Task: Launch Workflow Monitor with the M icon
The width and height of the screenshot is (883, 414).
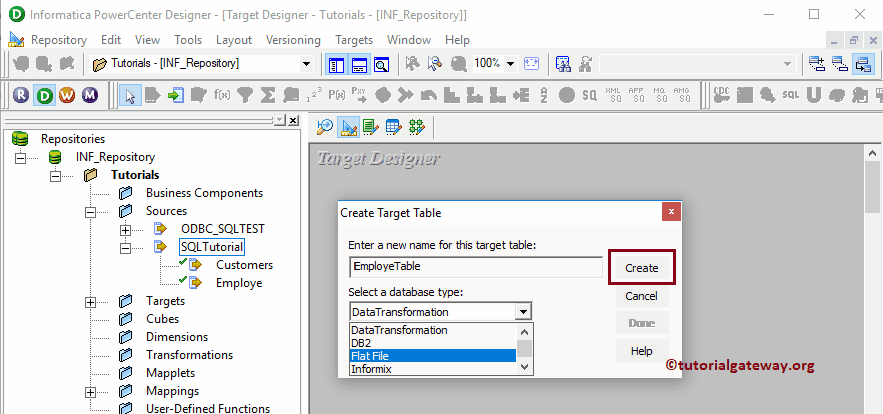Action: tap(90, 95)
